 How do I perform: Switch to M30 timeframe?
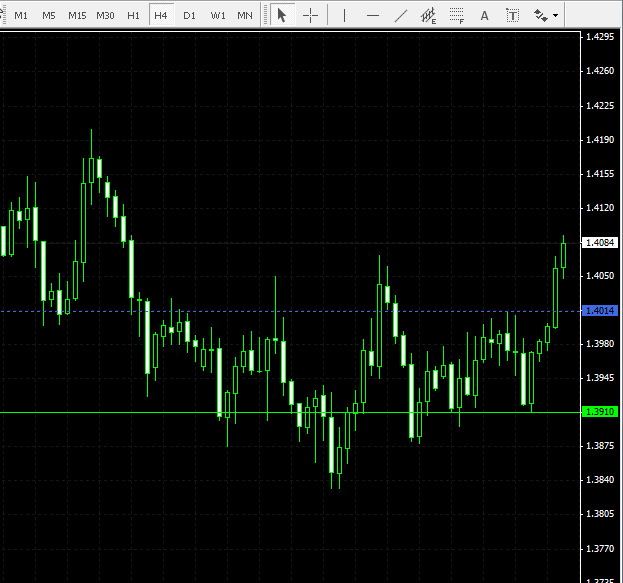105,15
